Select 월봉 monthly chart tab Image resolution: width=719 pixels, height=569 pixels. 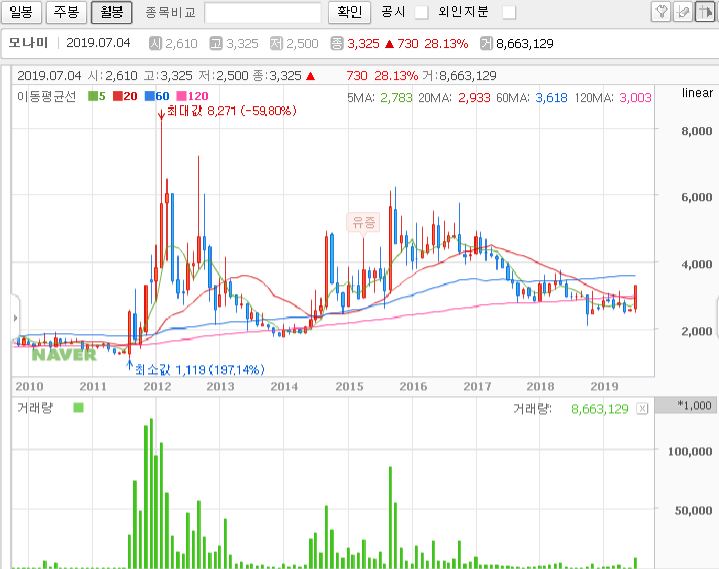(111, 12)
